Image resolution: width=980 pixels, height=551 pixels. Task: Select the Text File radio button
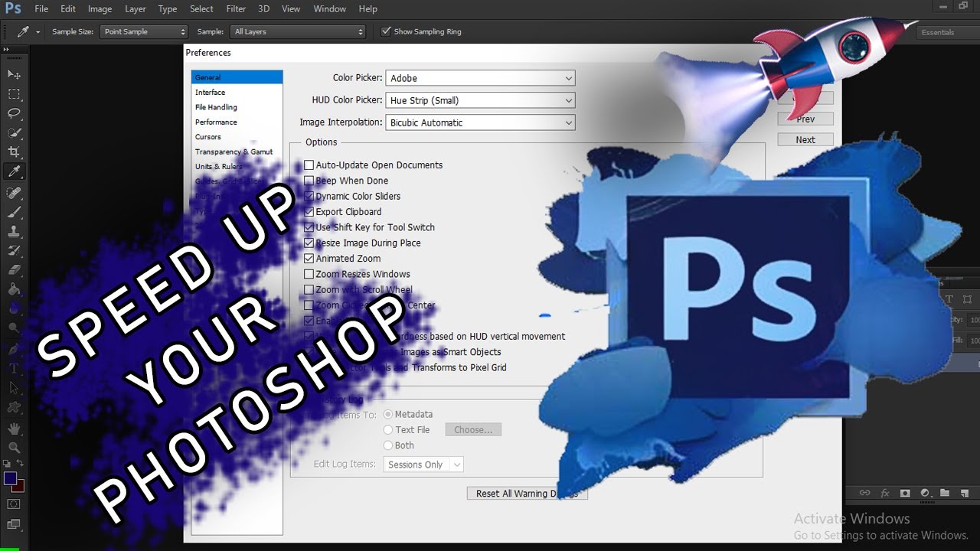[x=388, y=430]
